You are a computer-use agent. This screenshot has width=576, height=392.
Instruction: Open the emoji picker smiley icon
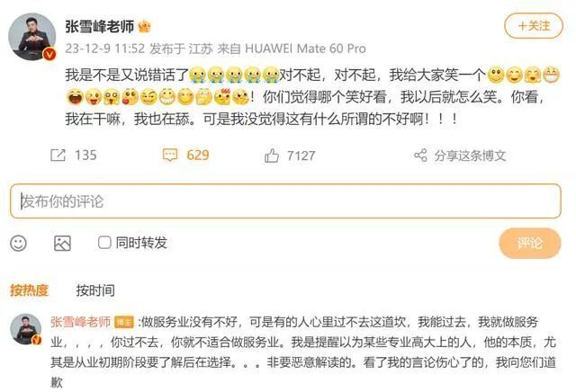point(18,243)
